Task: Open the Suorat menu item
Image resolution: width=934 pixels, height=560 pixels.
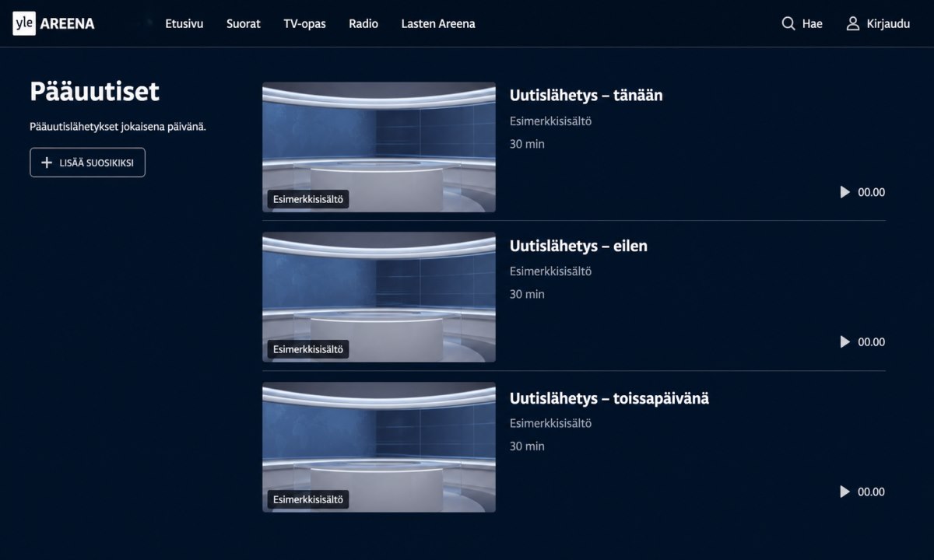Action: pos(244,24)
